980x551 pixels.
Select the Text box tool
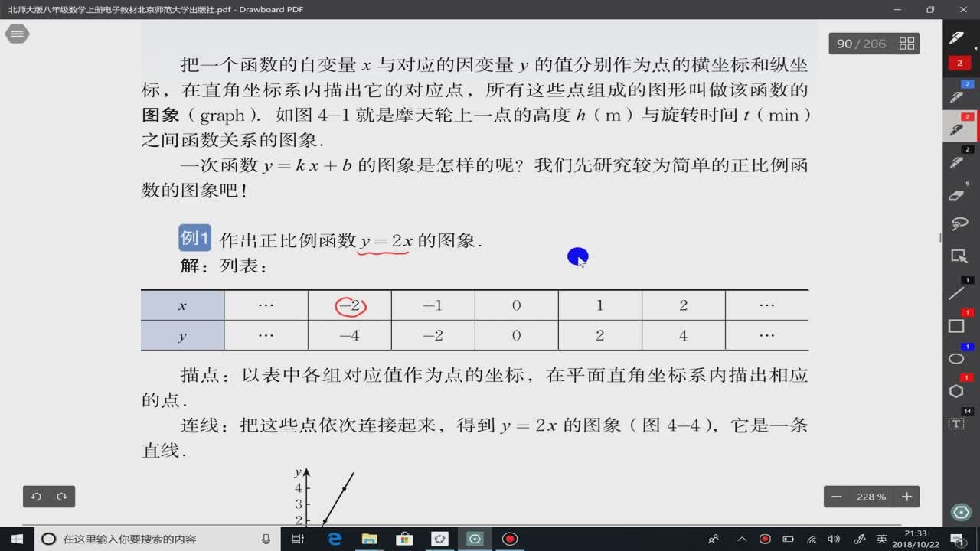tap(956, 423)
